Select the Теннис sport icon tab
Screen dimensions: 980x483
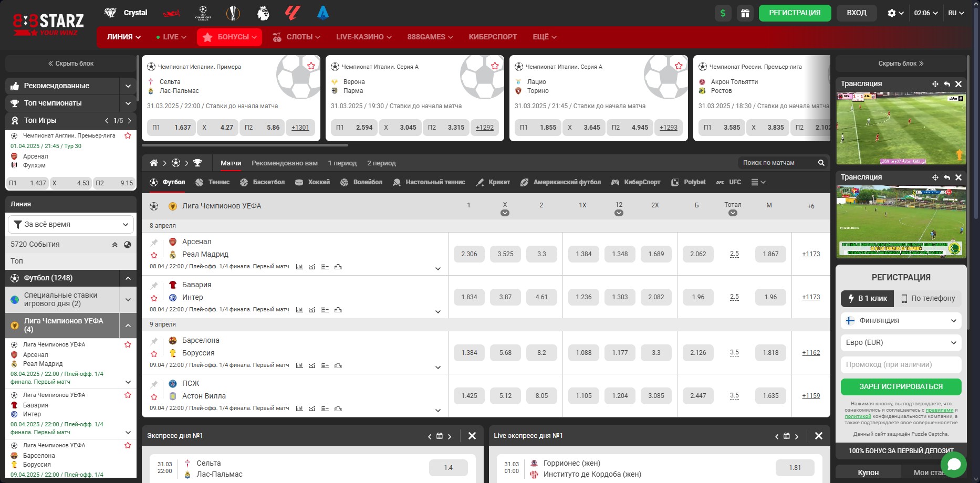(x=200, y=182)
